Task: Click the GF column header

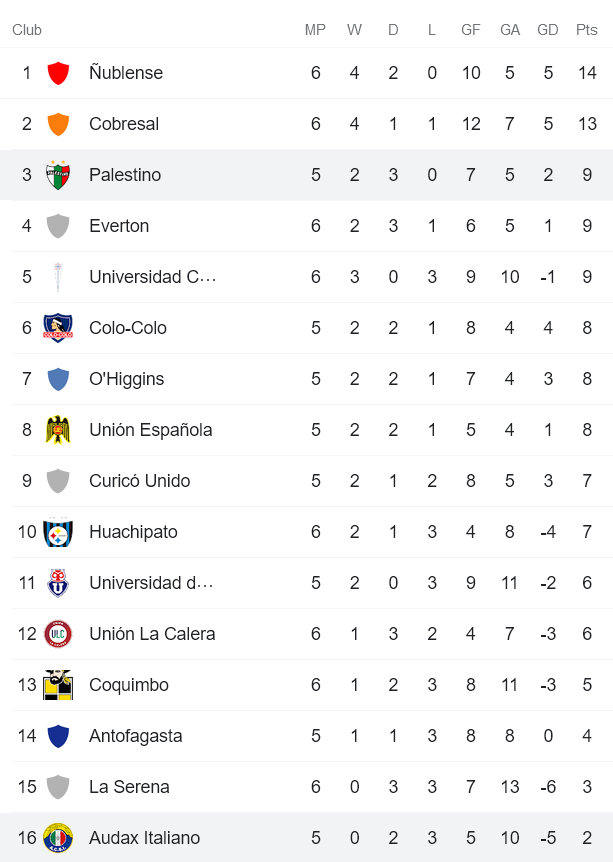Action: pos(471,30)
